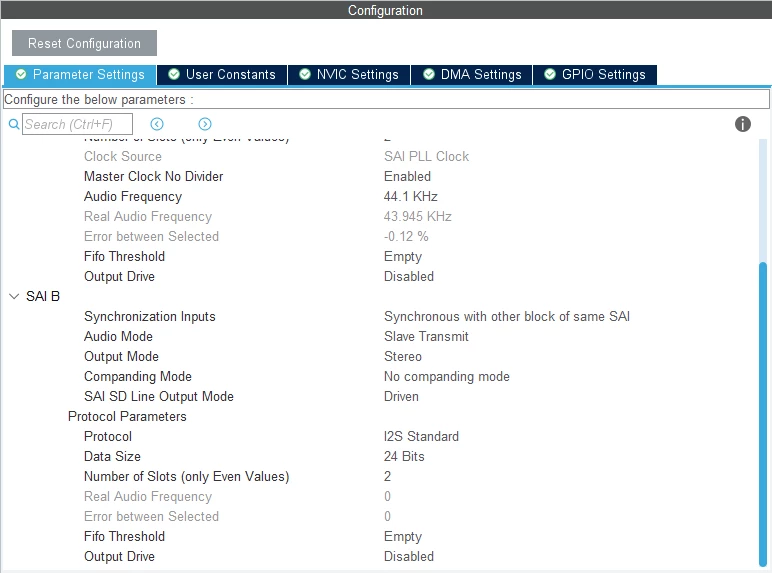This screenshot has height=573, width=772.
Task: Change Data Size 24 Bits value
Action: [x=404, y=456]
